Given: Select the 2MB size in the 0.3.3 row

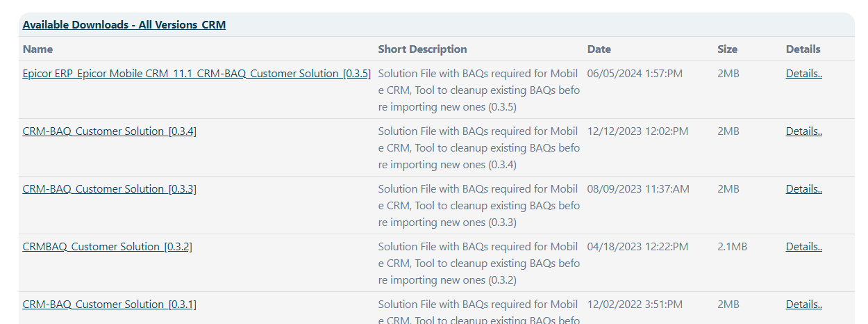Looking at the screenshot, I should click(x=728, y=188).
